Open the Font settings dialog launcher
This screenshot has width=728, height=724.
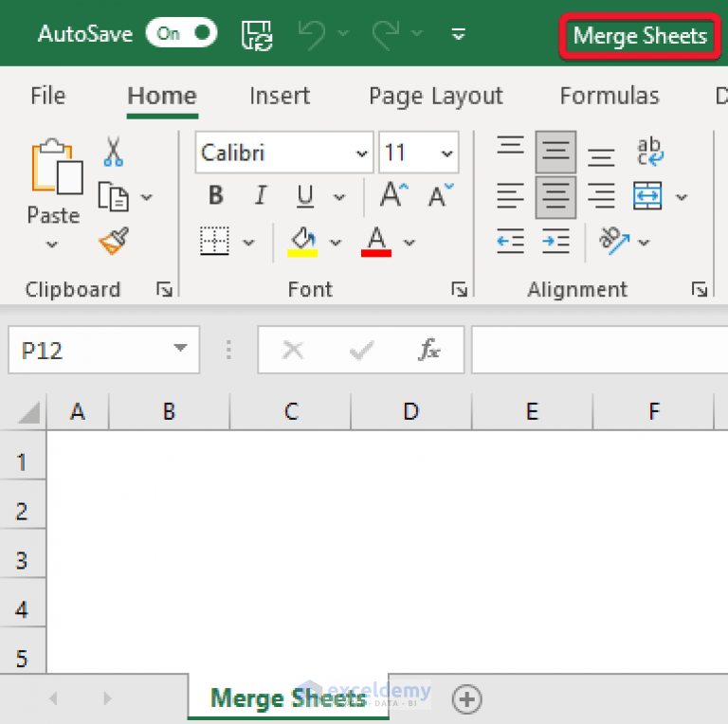click(x=459, y=289)
